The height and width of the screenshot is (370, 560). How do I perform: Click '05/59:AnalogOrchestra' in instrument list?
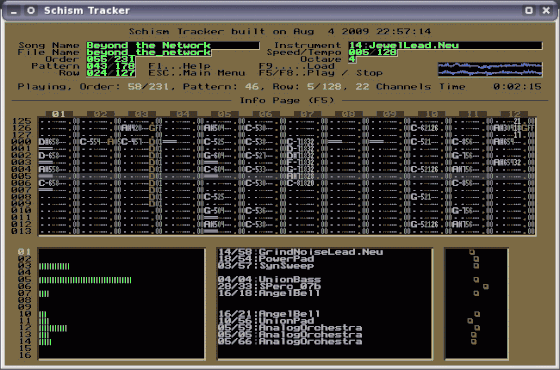tap(290, 328)
